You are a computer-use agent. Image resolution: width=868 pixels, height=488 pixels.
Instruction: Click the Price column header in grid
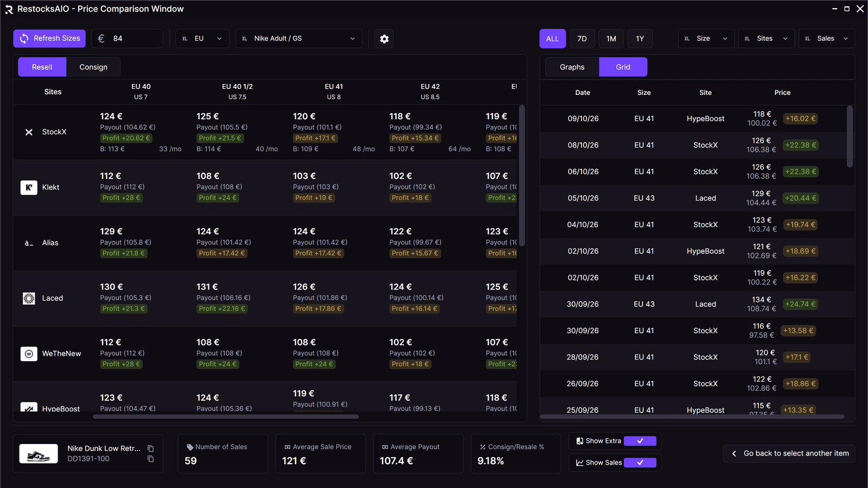click(x=782, y=93)
